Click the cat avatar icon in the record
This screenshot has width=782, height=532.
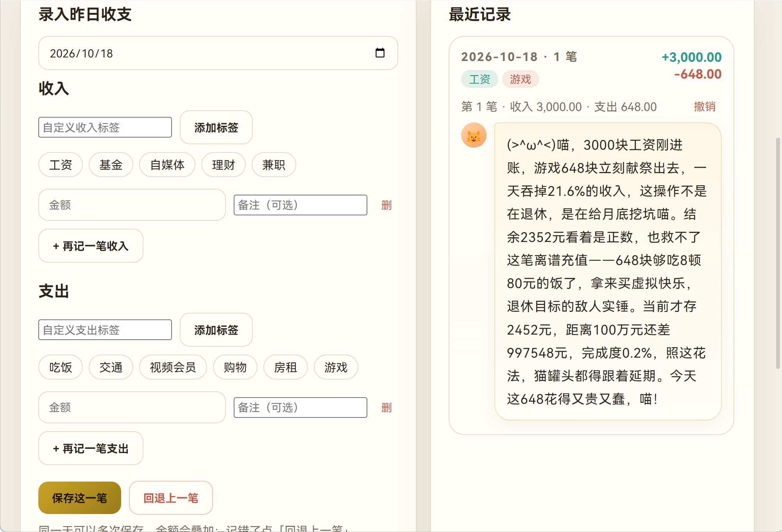point(474,135)
